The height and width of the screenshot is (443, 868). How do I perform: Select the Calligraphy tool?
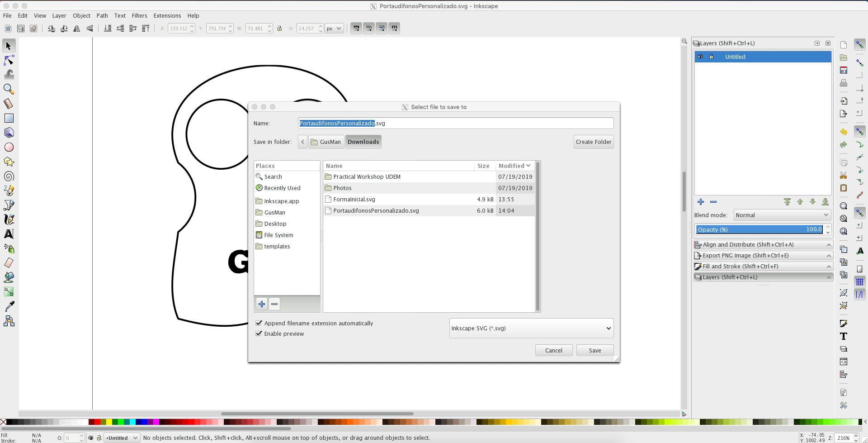point(9,219)
